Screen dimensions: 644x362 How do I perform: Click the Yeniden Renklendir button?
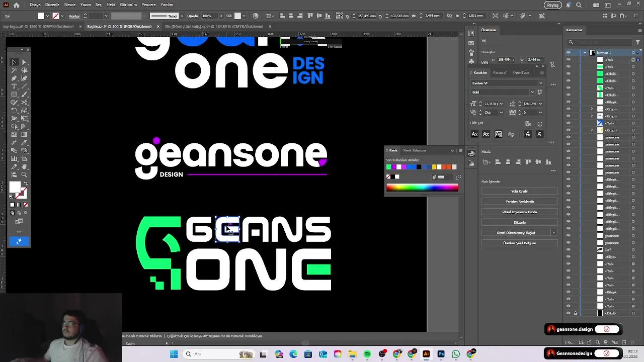click(519, 202)
